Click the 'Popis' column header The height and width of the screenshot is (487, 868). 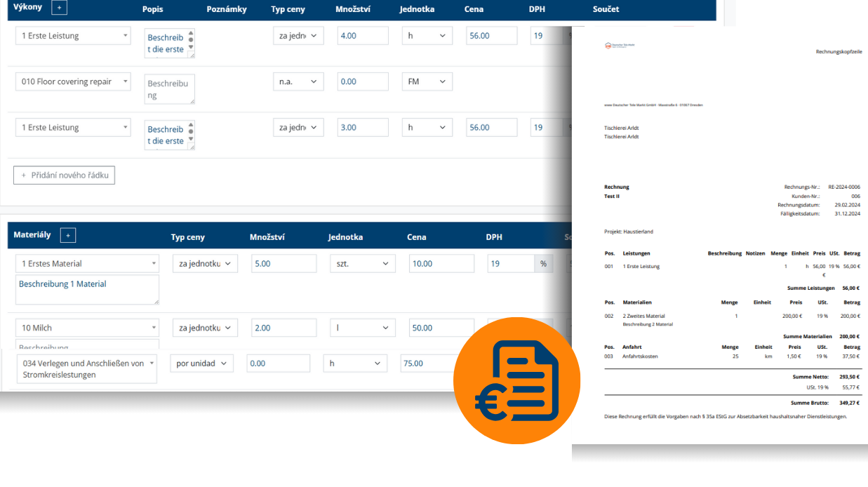click(153, 9)
